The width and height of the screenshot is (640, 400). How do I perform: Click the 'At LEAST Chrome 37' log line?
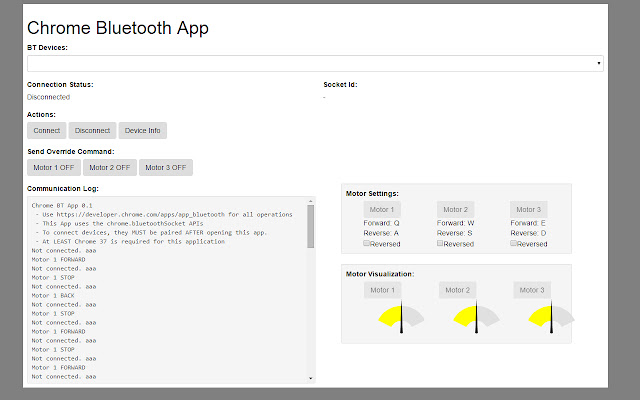tap(130, 242)
